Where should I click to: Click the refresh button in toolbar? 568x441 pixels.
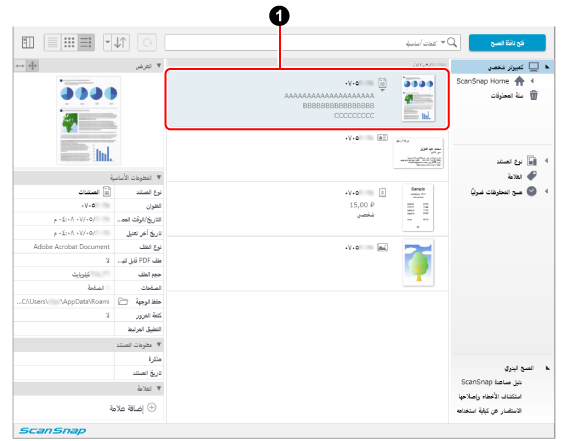click(x=147, y=43)
